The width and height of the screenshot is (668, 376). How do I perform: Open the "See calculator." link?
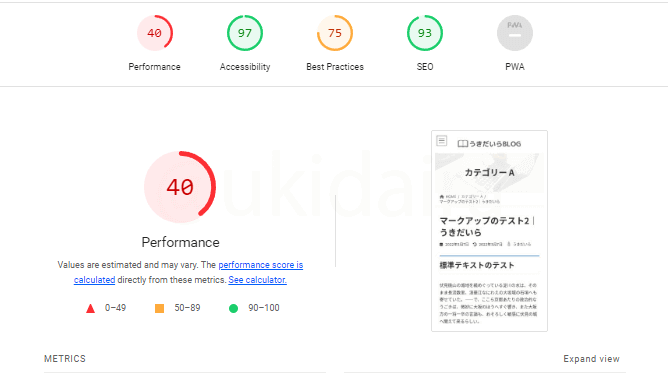coord(257,280)
